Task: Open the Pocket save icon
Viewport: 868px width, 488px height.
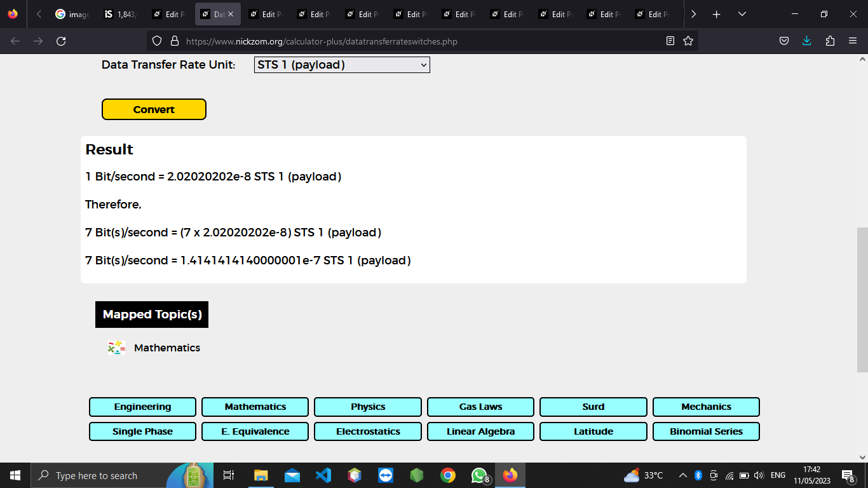Action: (x=784, y=41)
